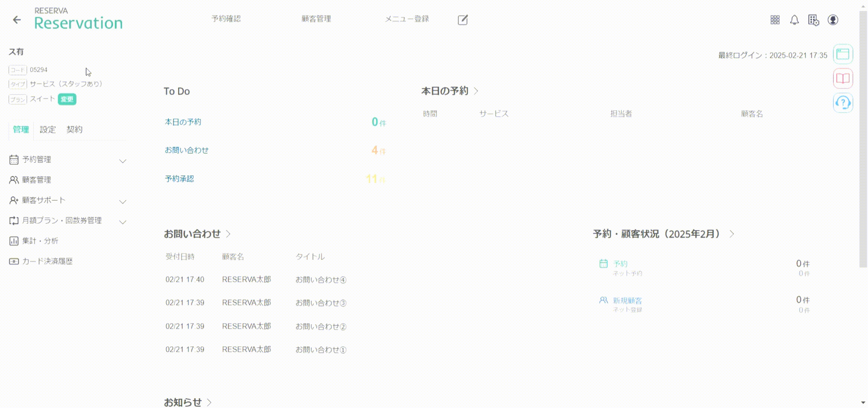The height and width of the screenshot is (408, 868).
Task: Click the people icon beside 新規顧客
Action: pos(603,300)
